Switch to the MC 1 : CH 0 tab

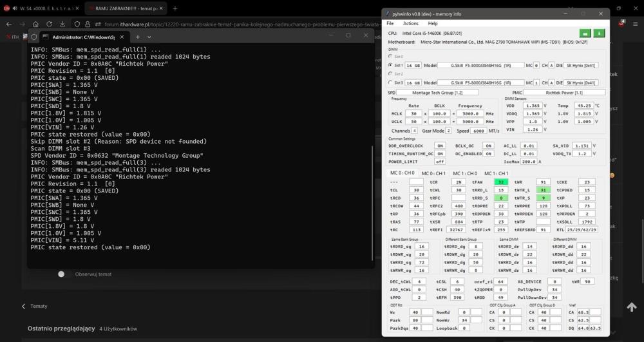point(465,173)
